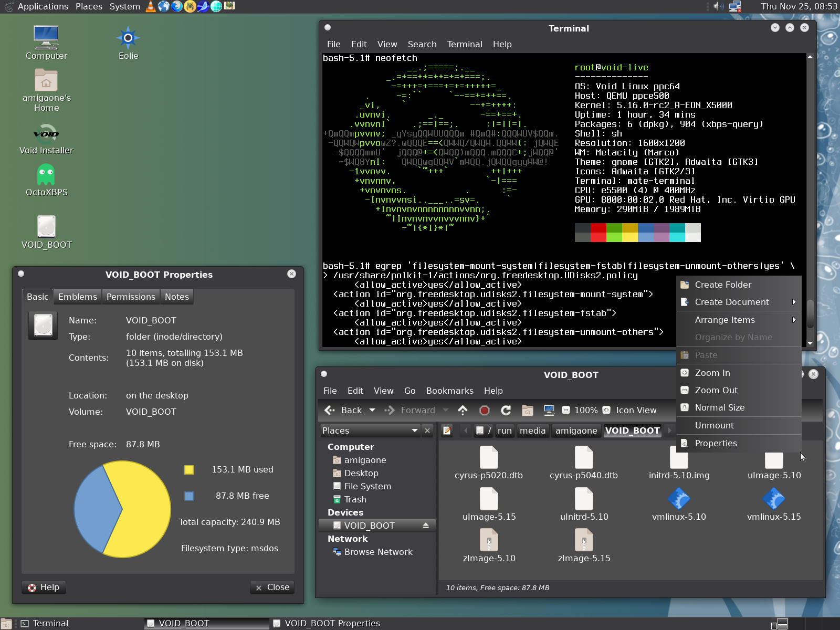
Task: Click the Help button in Properties dialog
Action: point(44,587)
